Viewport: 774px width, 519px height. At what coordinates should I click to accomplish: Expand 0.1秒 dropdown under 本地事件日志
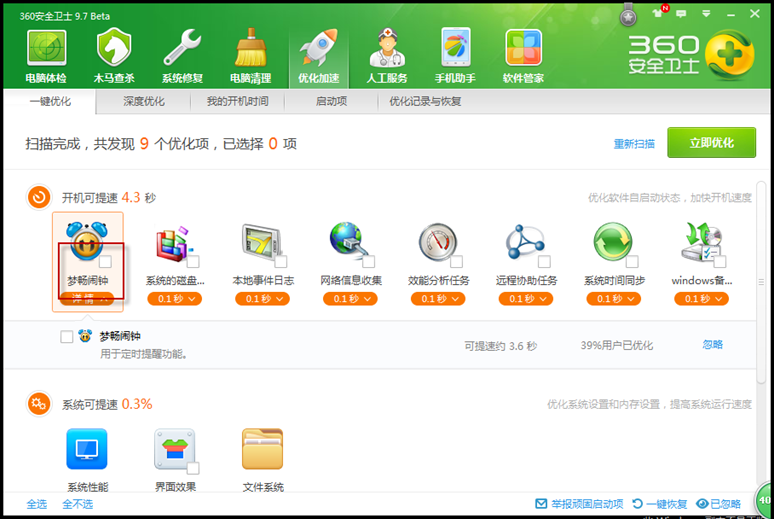click(x=263, y=299)
